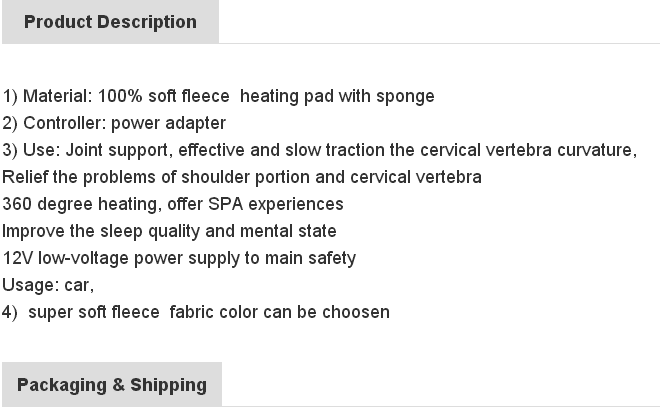Switch to Packaging & Shipping tab
Screen dimensions: 660x408
pos(112,385)
